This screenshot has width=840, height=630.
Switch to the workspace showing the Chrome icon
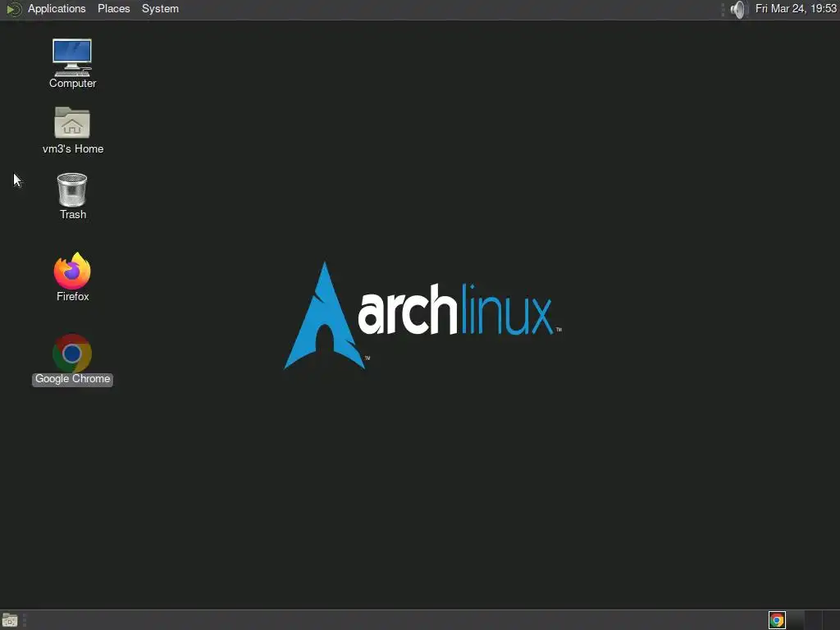[x=778, y=620]
